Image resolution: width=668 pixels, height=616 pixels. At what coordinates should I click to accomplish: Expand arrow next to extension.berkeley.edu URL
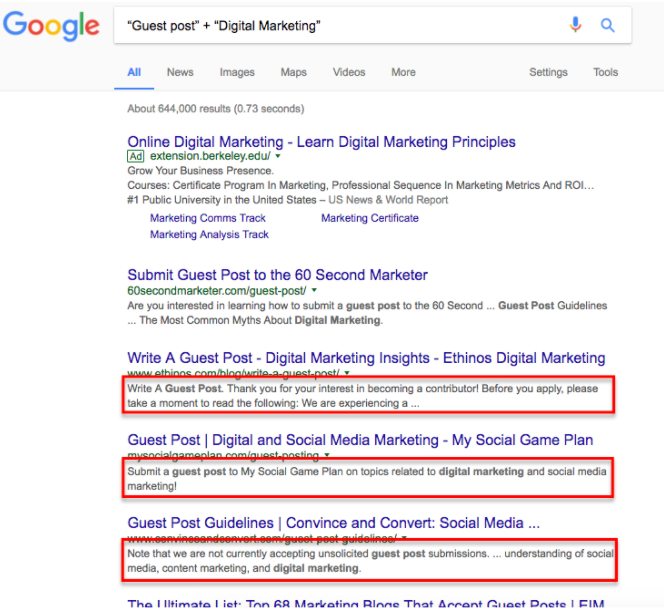coord(278,156)
